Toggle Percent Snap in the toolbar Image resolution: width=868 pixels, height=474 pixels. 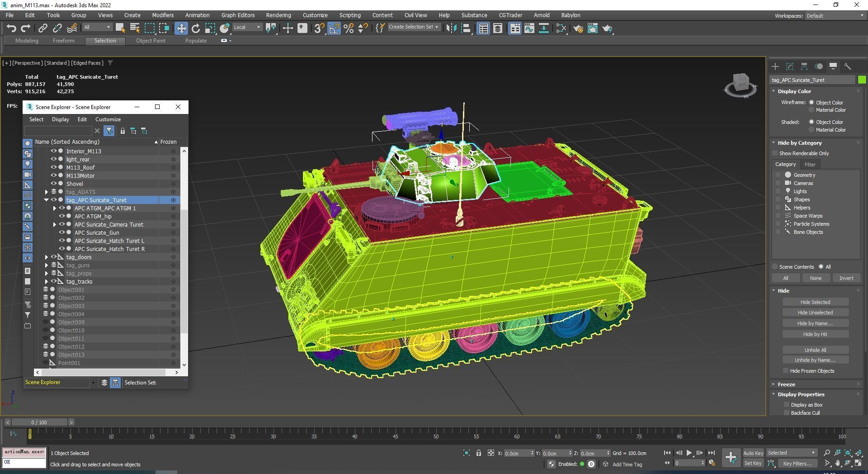pyautogui.click(x=349, y=28)
